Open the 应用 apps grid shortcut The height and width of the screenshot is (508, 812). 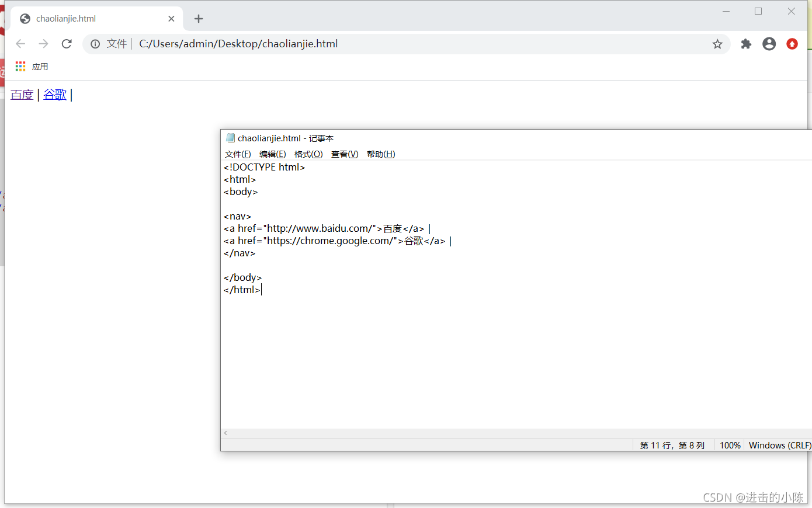pos(20,67)
